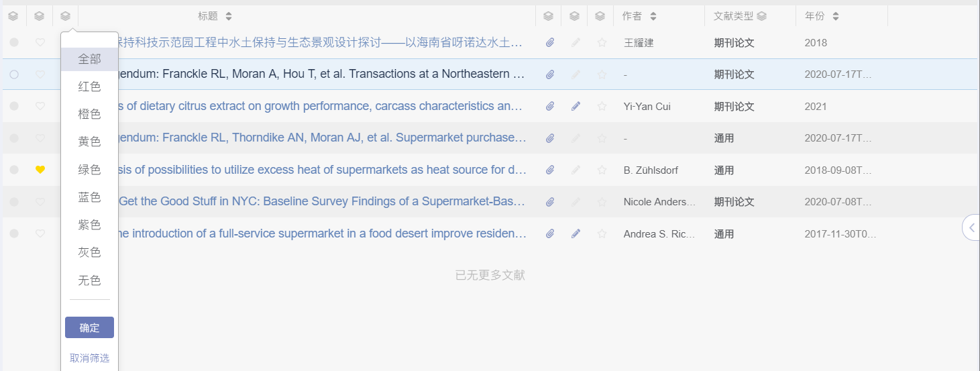This screenshot has width=980, height=371.
Task: Toggle heart favorite on 2018 王耀建 row
Action: pyautogui.click(x=40, y=42)
